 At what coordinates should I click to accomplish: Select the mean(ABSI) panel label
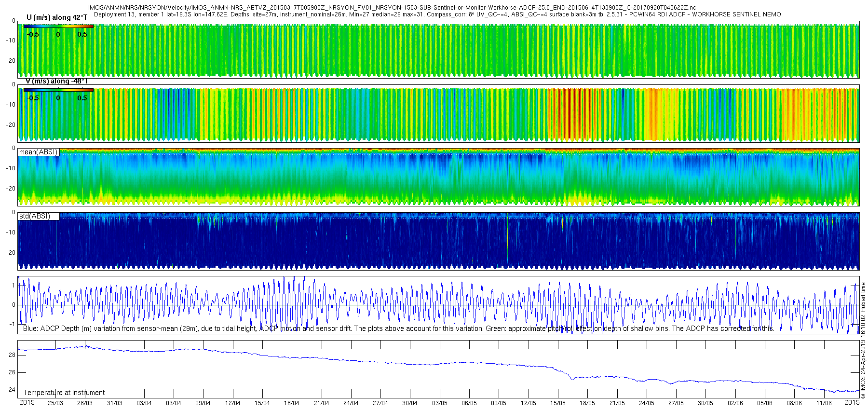click(x=39, y=152)
